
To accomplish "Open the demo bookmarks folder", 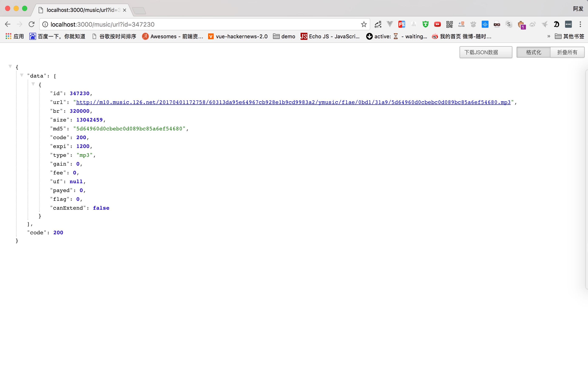I will [284, 36].
